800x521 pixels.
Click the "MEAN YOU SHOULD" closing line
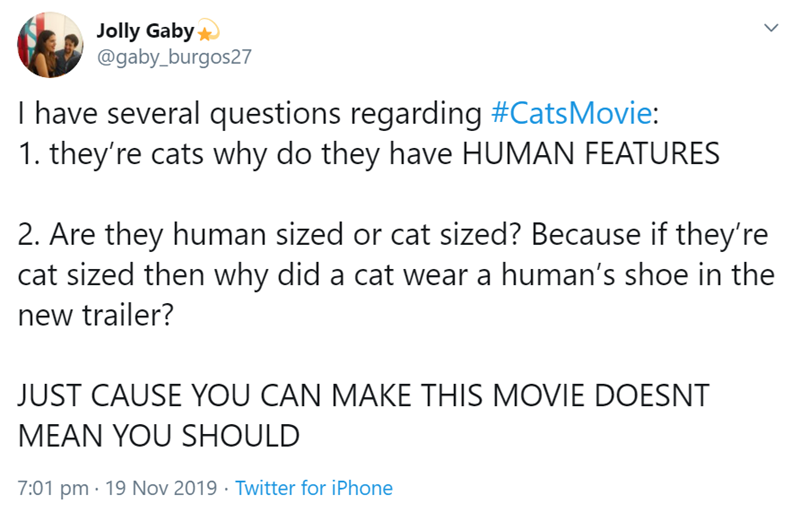coord(159,436)
